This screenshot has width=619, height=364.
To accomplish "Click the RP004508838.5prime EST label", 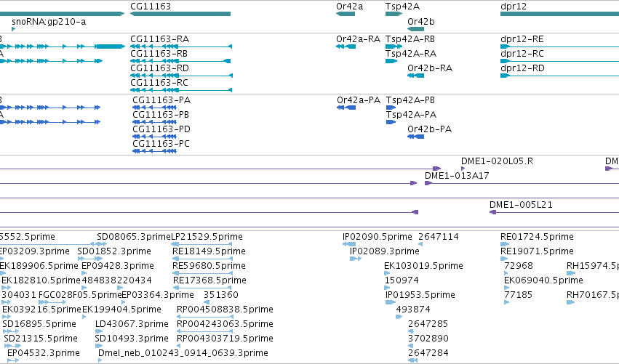I will tap(225, 310).
